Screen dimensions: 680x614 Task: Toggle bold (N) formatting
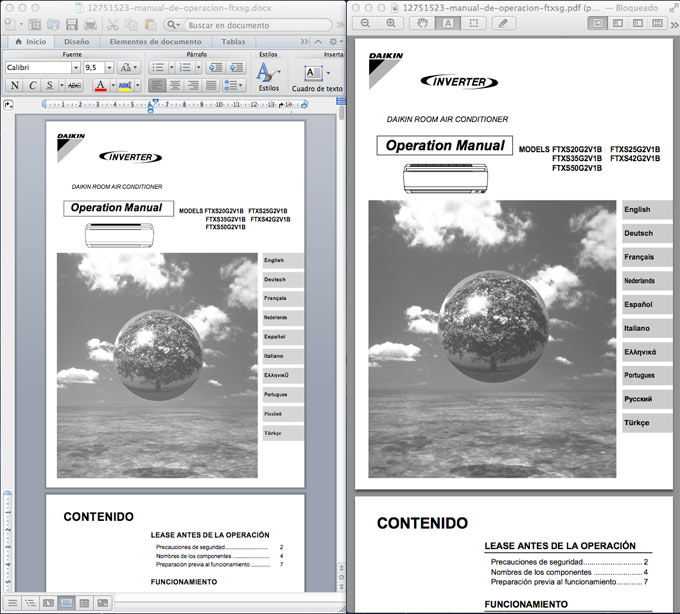pos(15,85)
